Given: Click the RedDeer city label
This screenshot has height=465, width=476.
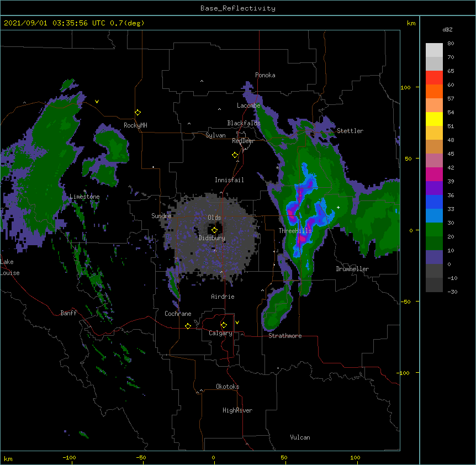Looking at the screenshot, I should (x=243, y=141).
